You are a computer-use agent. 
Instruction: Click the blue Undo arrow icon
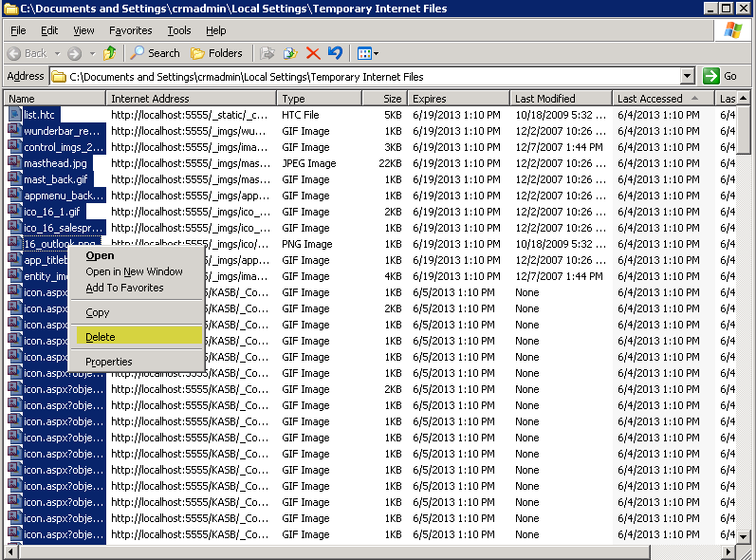pyautogui.click(x=335, y=53)
